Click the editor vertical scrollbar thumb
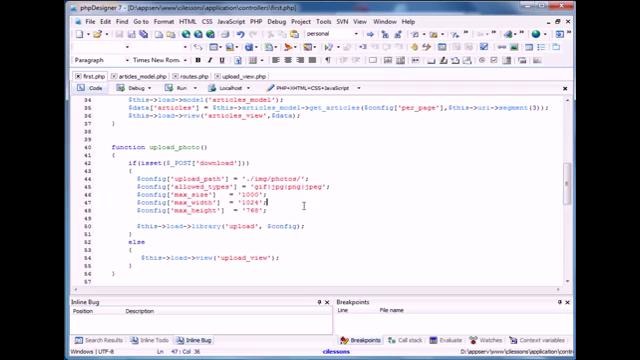This screenshot has height=360, width=640. [567, 184]
